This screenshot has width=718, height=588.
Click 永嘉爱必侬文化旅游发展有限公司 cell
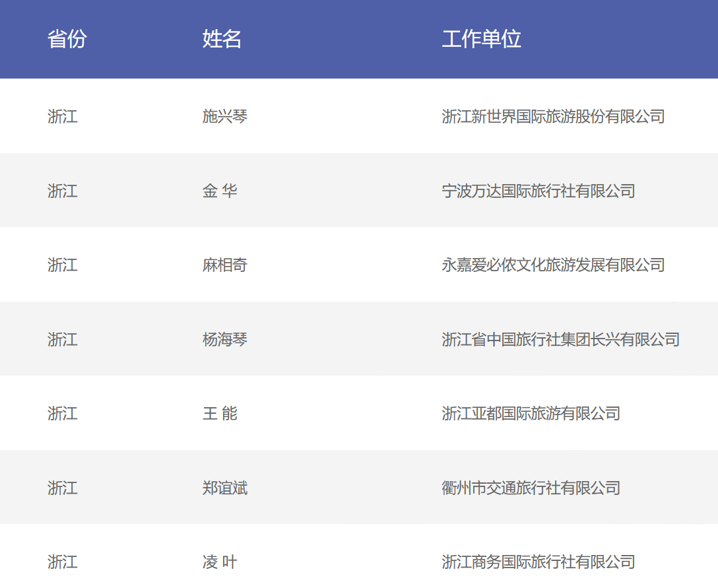[554, 265]
